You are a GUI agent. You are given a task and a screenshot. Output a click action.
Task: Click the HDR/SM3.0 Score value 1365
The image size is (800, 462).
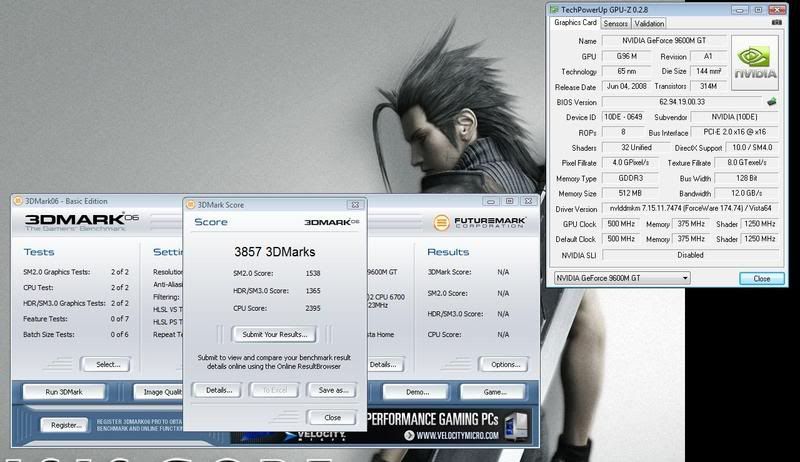point(313,291)
